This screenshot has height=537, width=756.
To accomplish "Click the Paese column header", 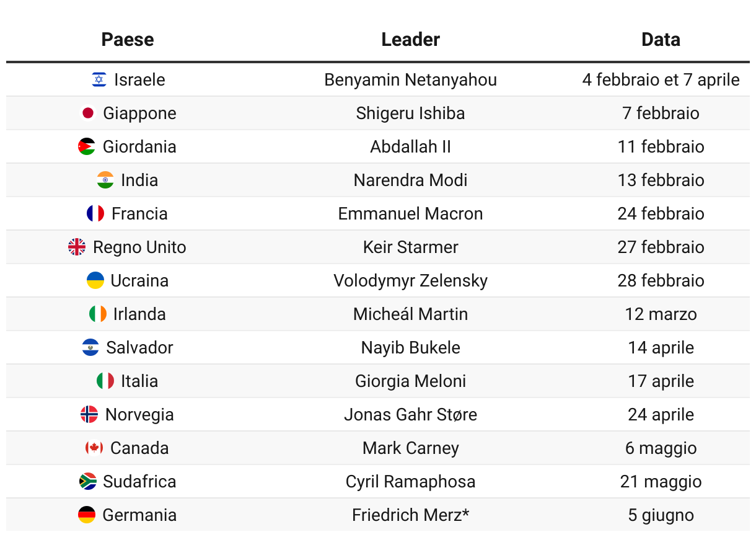I will click(128, 40).
